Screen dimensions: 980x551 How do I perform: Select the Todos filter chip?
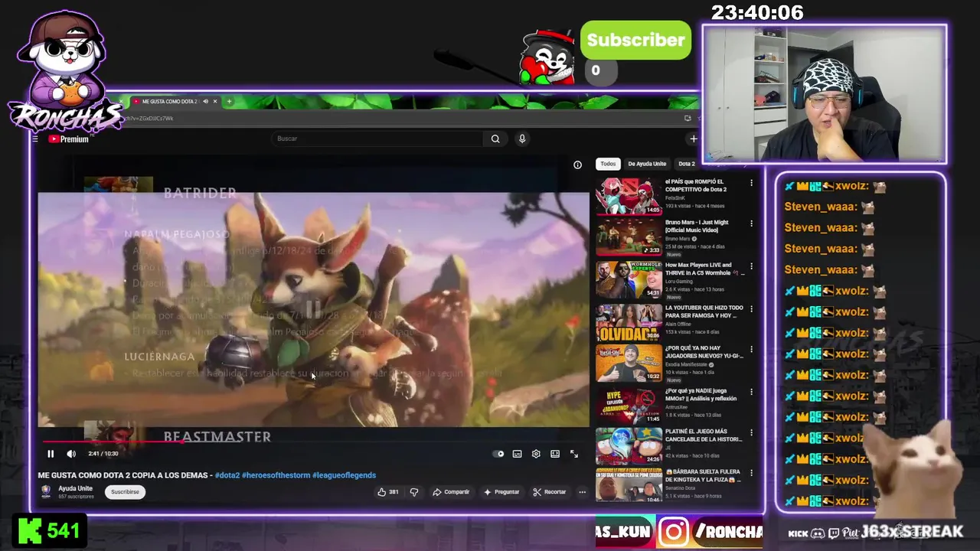point(608,164)
